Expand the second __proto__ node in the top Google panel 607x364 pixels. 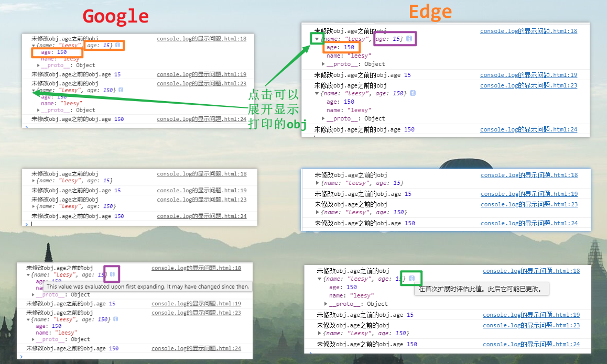point(39,110)
